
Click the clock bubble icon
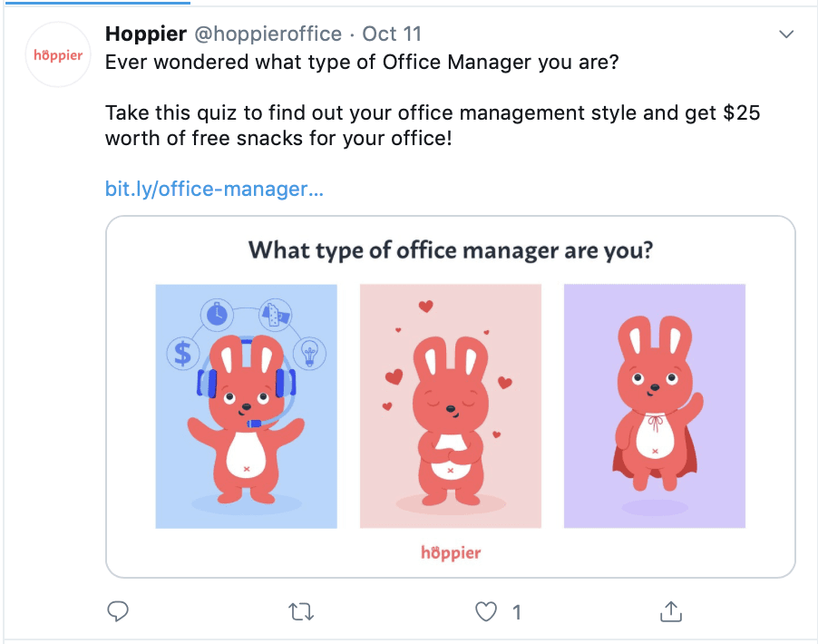coord(217,315)
